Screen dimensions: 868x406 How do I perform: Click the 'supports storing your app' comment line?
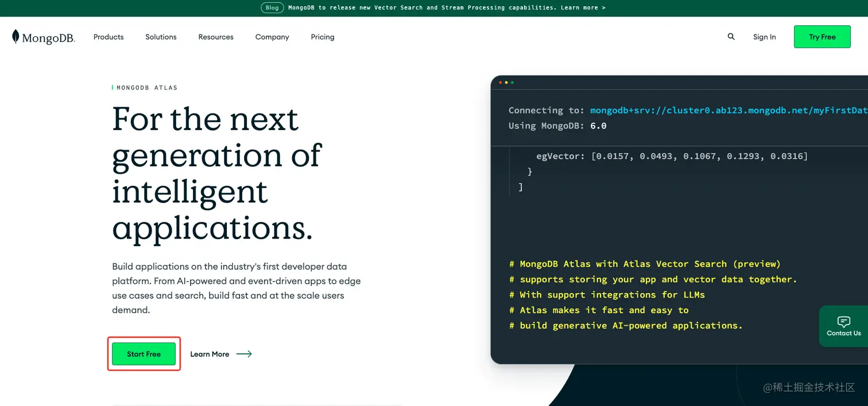click(x=653, y=279)
